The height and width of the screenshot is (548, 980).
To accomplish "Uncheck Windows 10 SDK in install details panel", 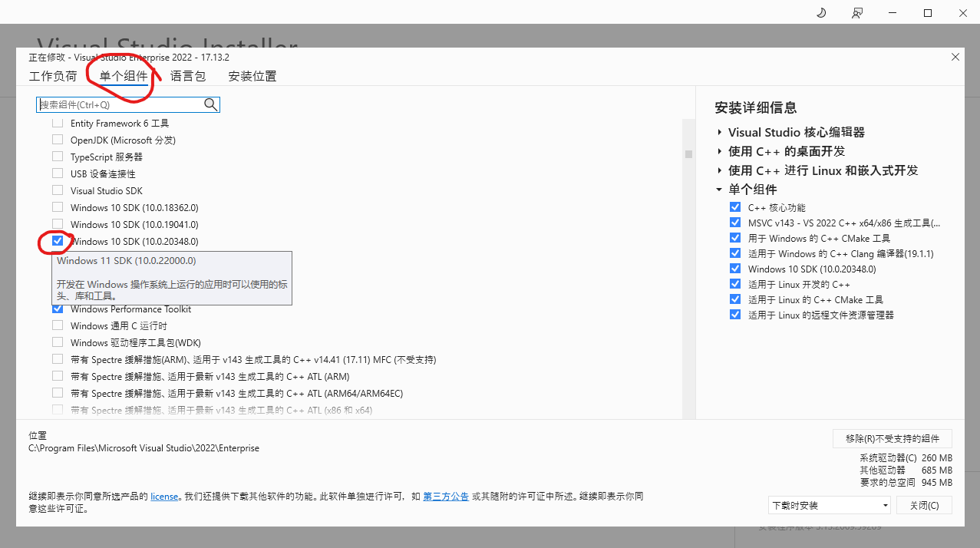I will pos(736,269).
